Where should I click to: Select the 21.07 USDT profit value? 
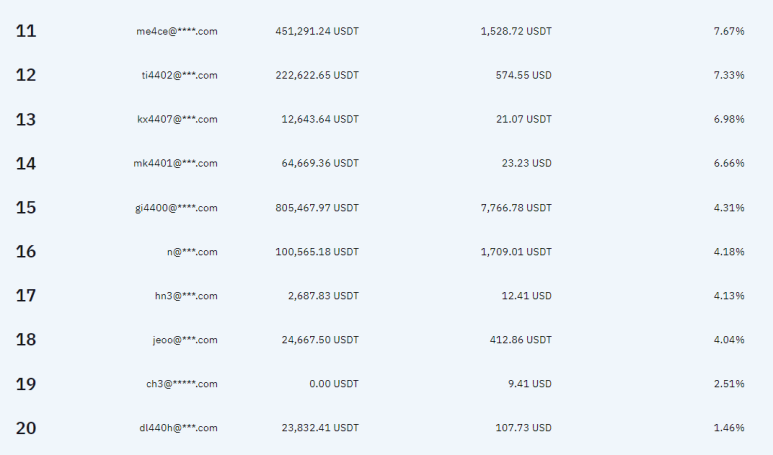[524, 119]
